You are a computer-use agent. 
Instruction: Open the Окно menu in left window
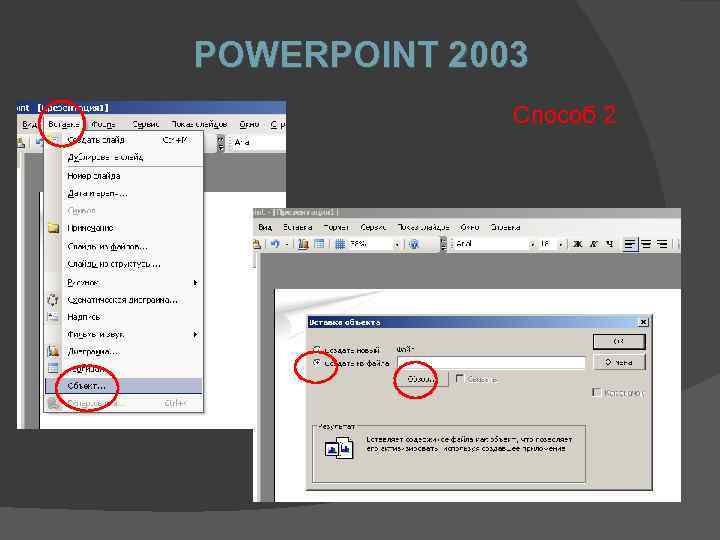249,124
